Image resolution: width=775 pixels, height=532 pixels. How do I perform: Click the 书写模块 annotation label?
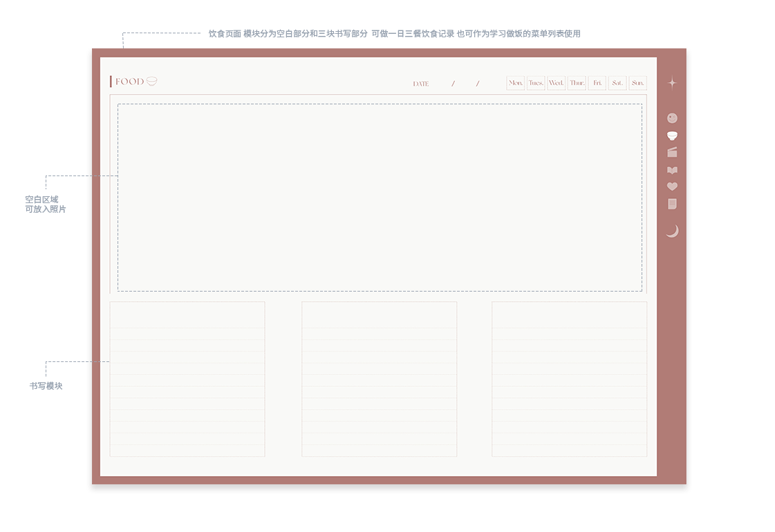click(46, 386)
